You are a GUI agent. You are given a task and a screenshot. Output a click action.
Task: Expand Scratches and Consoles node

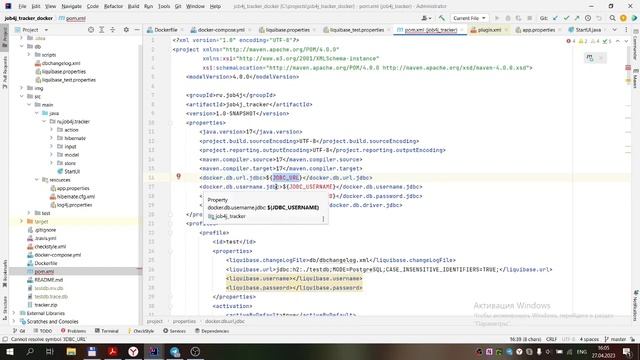point(14,321)
